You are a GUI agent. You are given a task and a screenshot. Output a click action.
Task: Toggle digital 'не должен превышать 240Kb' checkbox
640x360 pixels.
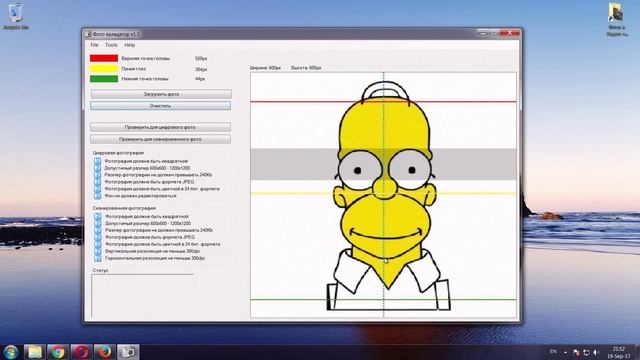97,175
